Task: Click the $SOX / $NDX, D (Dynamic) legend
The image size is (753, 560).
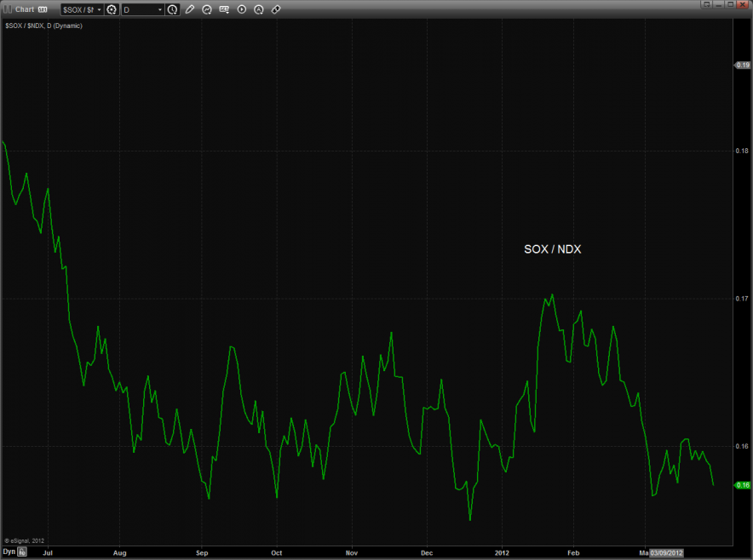Action: pyautogui.click(x=43, y=26)
